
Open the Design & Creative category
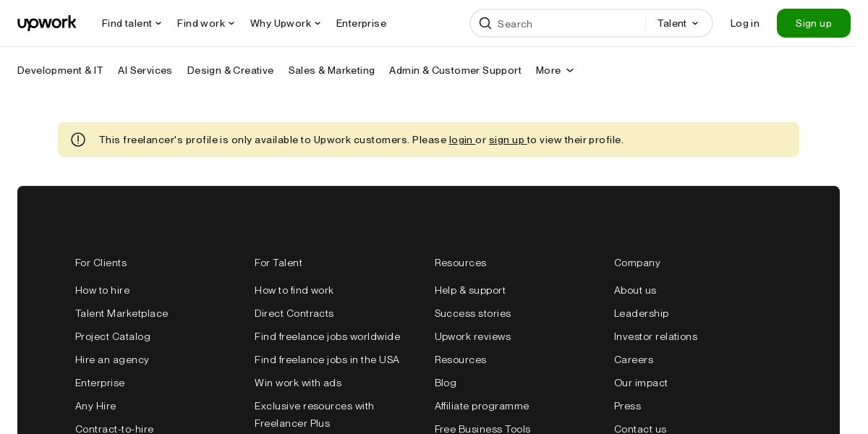point(230,70)
